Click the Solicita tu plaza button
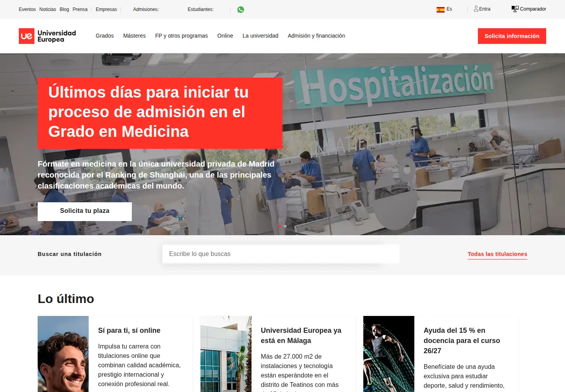The height and width of the screenshot is (392, 565). pos(85,212)
